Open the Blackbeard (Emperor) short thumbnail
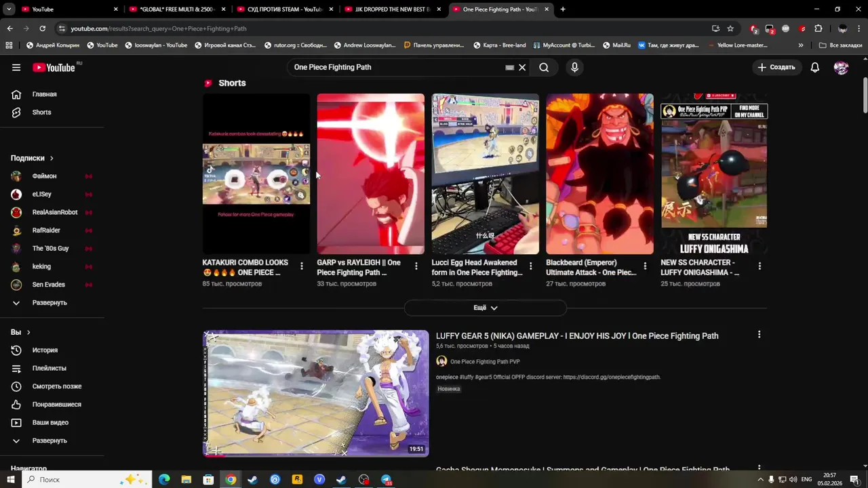 pyautogui.click(x=600, y=174)
